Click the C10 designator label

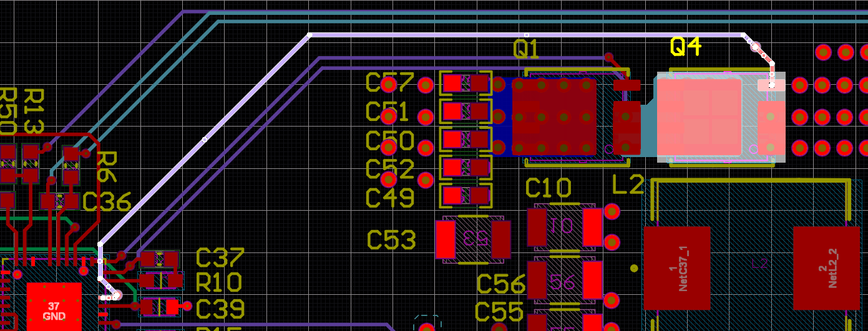pyautogui.click(x=549, y=188)
